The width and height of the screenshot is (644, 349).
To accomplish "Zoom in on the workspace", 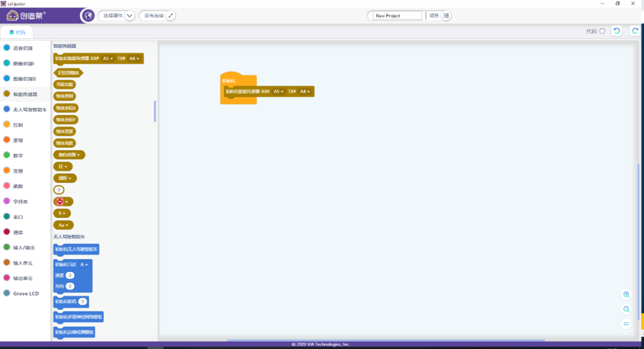I will (x=626, y=295).
